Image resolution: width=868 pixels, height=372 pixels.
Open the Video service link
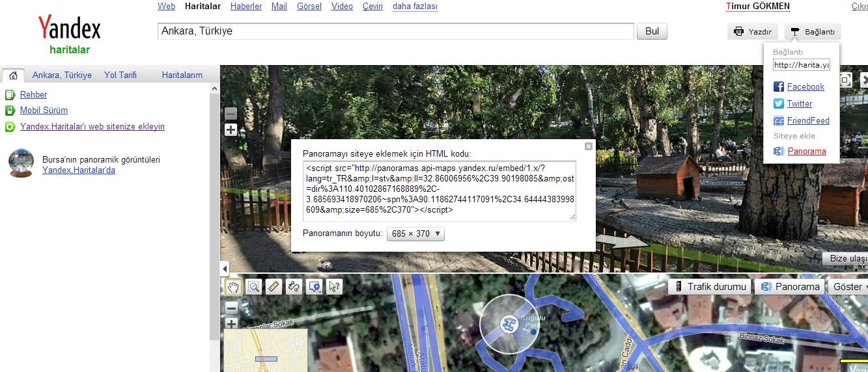(x=342, y=7)
